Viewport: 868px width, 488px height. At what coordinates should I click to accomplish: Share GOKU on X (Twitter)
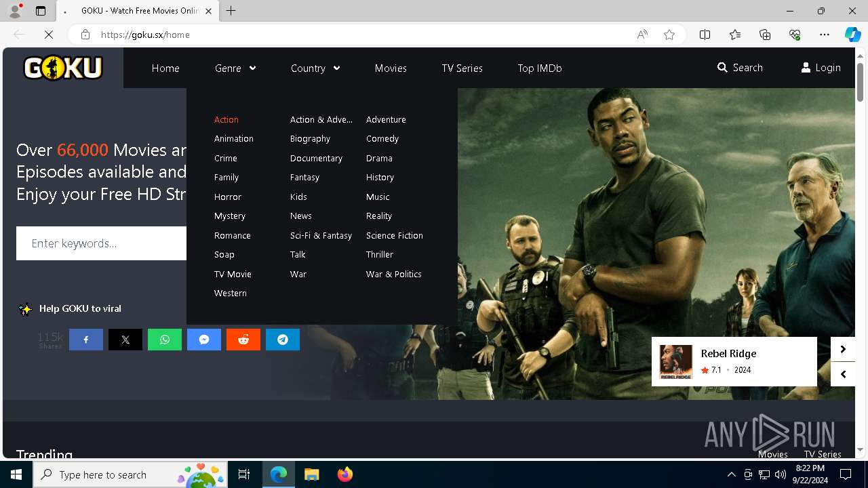pos(125,340)
